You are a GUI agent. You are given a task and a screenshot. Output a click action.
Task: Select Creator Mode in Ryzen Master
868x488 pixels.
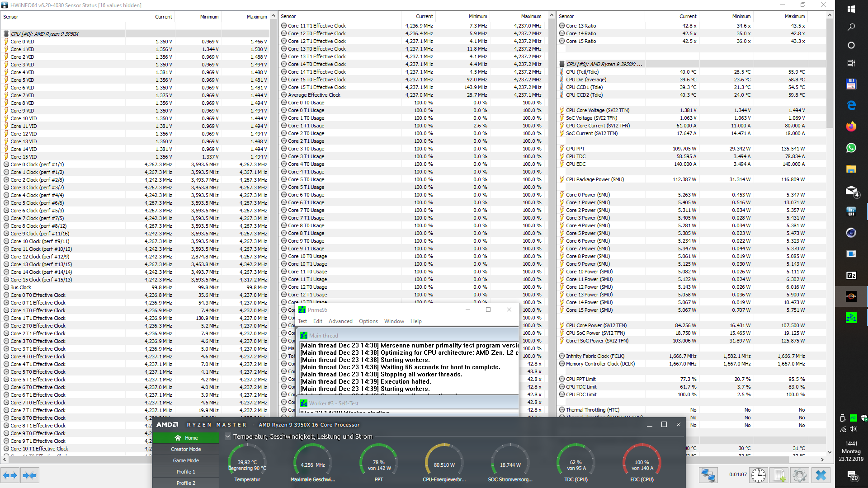click(x=186, y=449)
